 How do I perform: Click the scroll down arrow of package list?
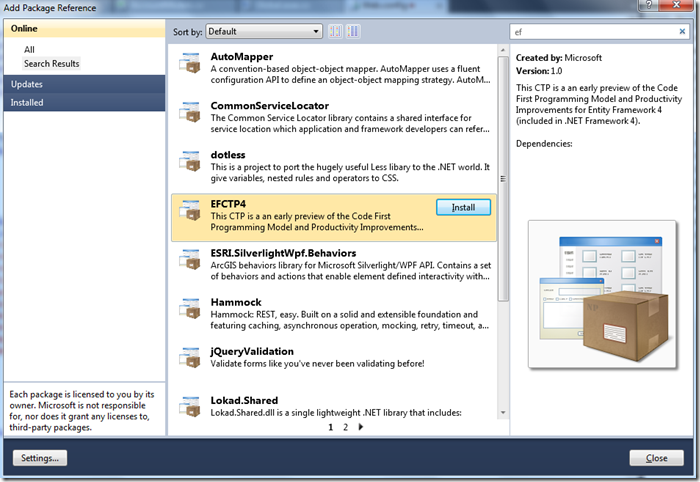[x=503, y=412]
